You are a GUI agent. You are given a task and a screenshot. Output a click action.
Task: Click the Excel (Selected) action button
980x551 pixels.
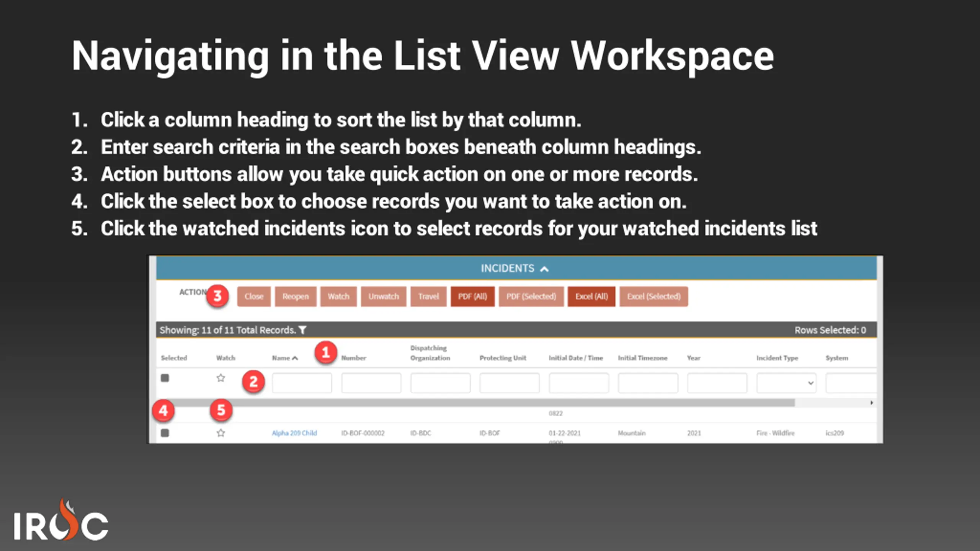pos(653,297)
